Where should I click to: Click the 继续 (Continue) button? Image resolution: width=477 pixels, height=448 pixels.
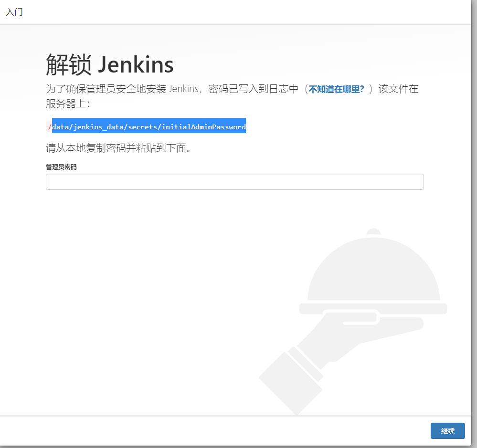tap(447, 431)
